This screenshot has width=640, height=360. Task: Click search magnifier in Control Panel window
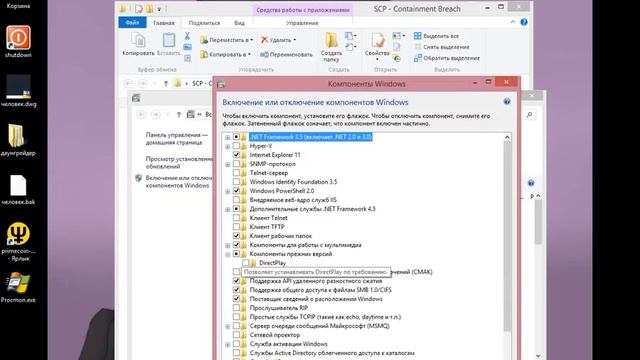coord(529,115)
